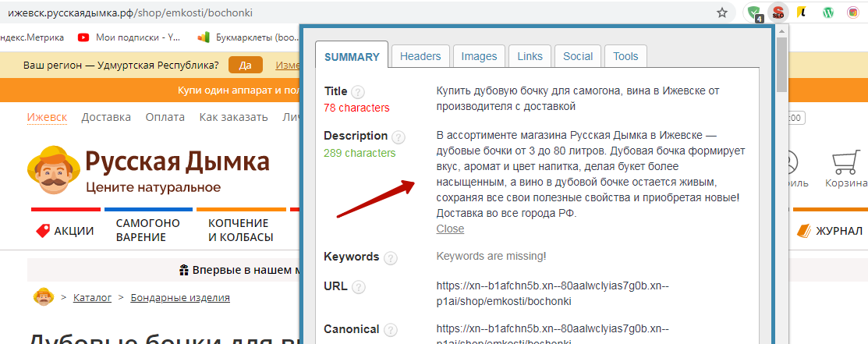Confirm region with the Да button
This screenshot has width=868, height=344.
coord(246,65)
